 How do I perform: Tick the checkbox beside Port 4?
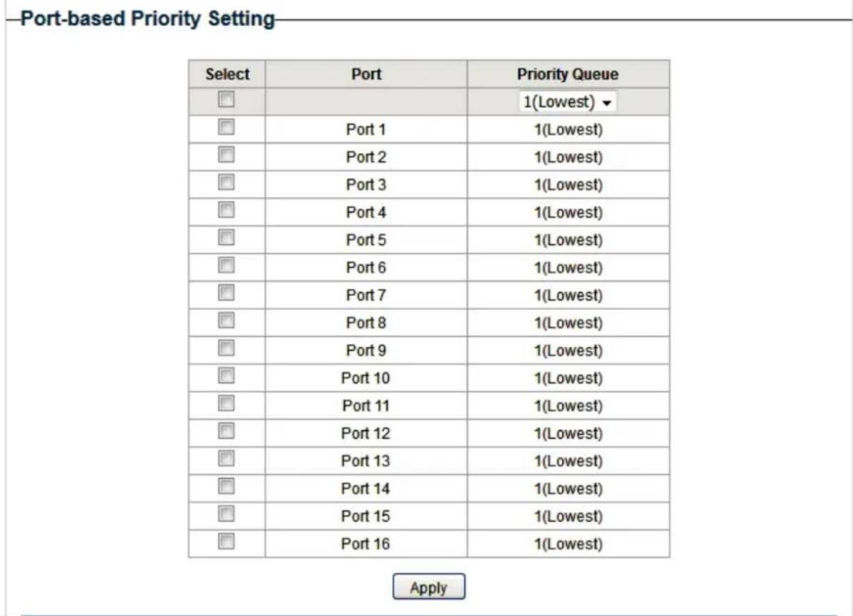click(227, 210)
